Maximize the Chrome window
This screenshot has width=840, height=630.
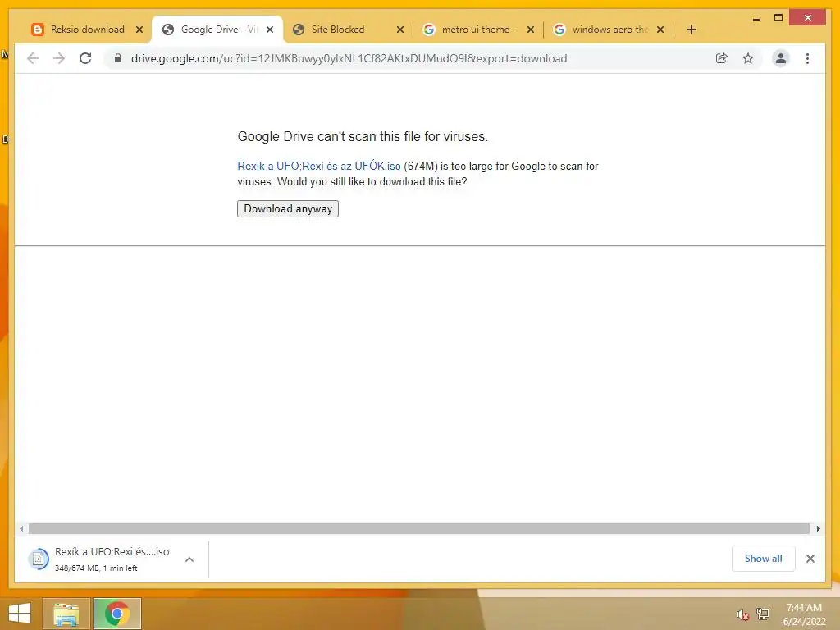(x=778, y=18)
